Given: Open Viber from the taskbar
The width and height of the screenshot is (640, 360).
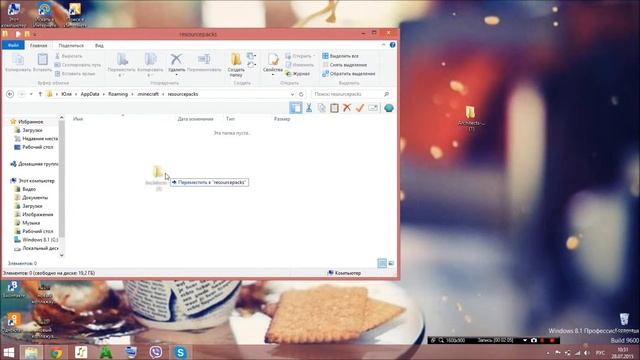Looking at the screenshot, I should pyautogui.click(x=156, y=352).
